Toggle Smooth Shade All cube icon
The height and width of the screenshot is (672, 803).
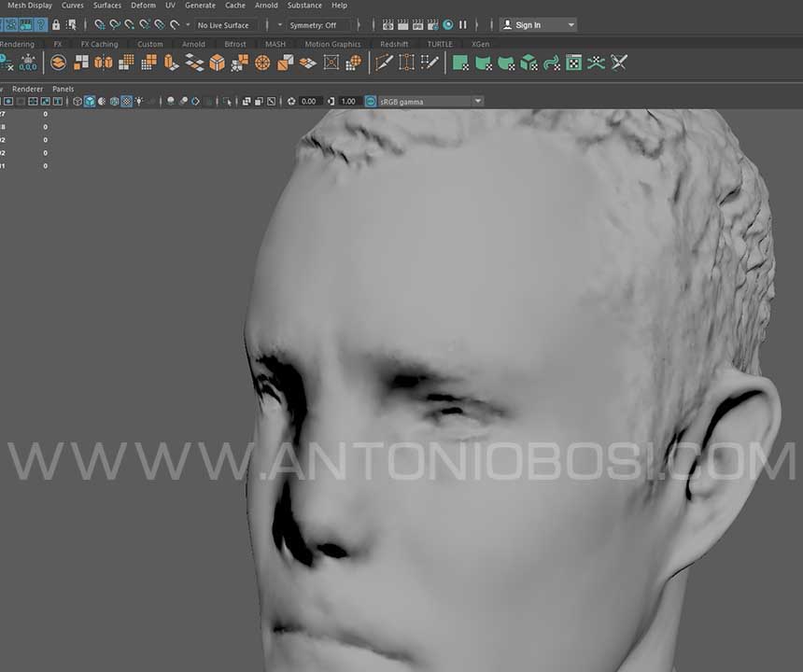click(90, 102)
